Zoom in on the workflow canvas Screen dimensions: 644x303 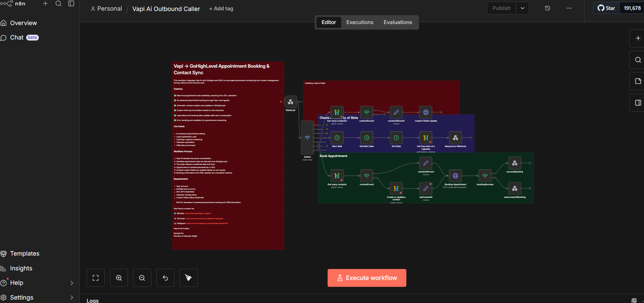(x=119, y=278)
